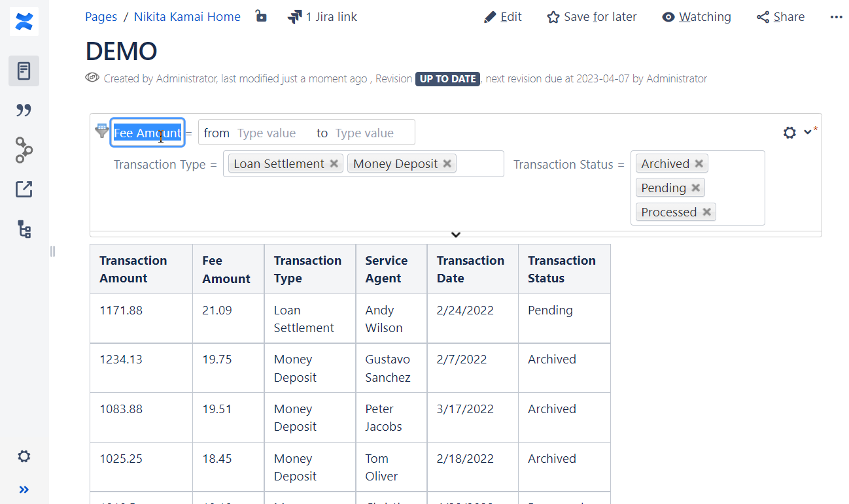Remove the Money Deposit filter tag

click(447, 163)
